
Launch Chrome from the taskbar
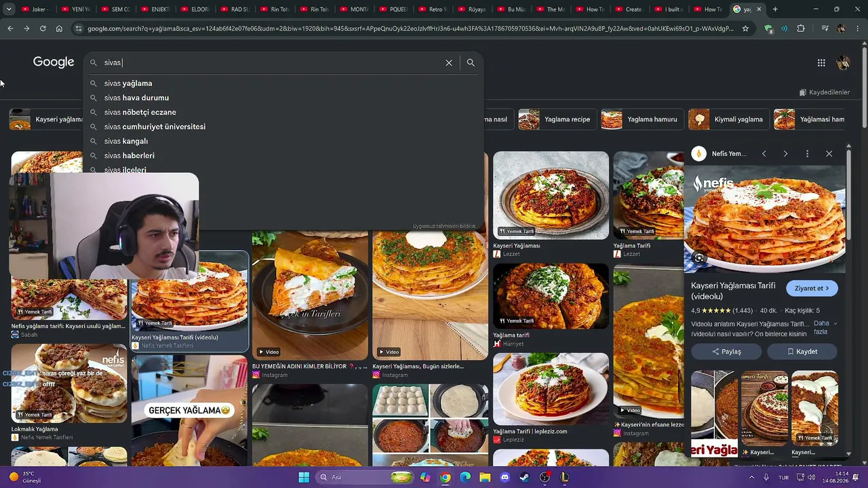445,477
